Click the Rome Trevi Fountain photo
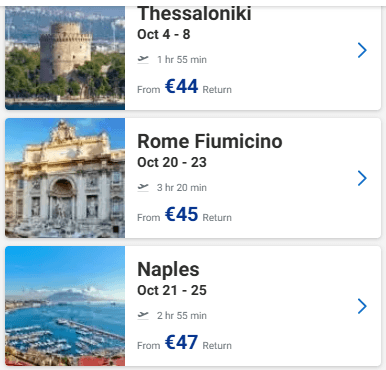This screenshot has width=386, height=370. point(65,178)
